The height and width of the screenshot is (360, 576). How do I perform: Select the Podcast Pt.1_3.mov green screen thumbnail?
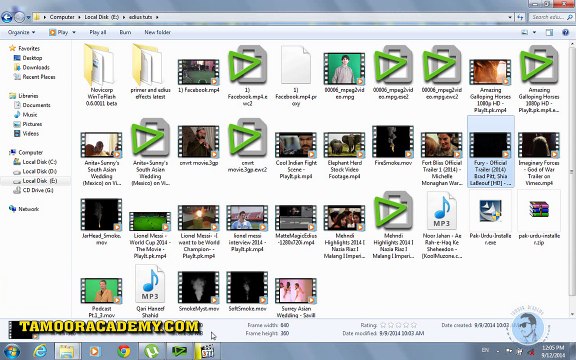tap(101, 291)
